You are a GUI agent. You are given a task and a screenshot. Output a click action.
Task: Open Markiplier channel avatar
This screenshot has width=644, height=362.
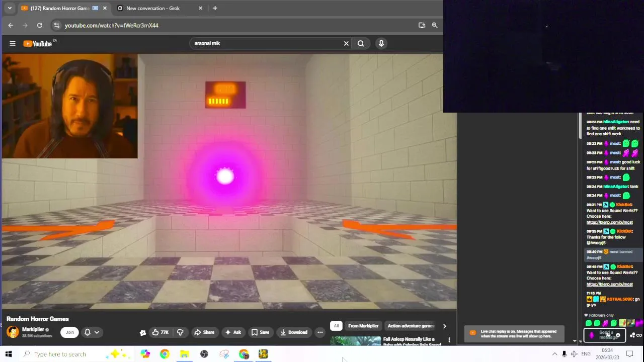[x=13, y=332]
